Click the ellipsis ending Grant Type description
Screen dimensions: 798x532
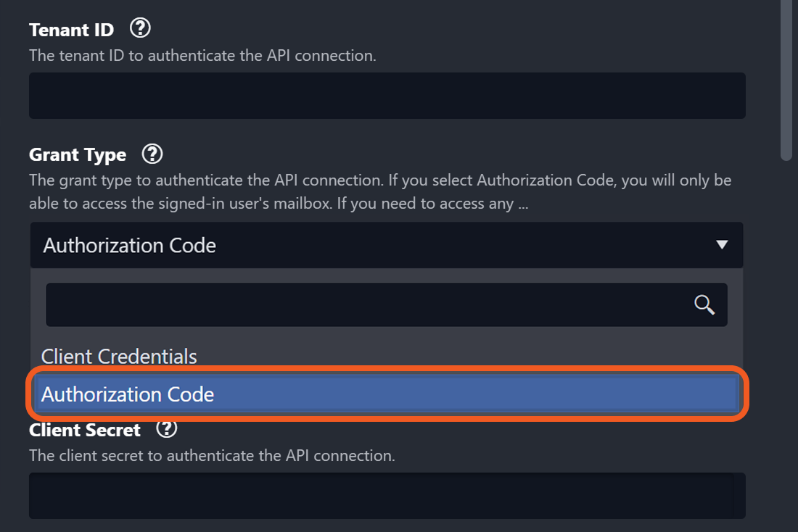click(x=522, y=204)
